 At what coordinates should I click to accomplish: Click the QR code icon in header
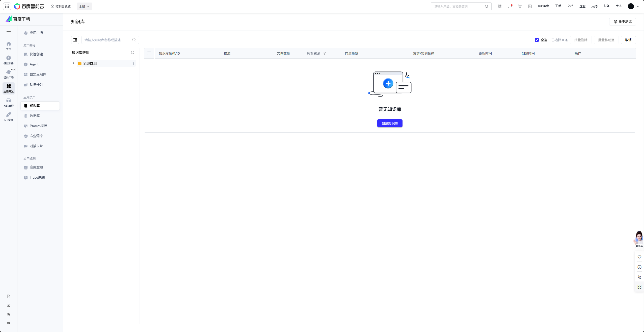(x=500, y=6)
